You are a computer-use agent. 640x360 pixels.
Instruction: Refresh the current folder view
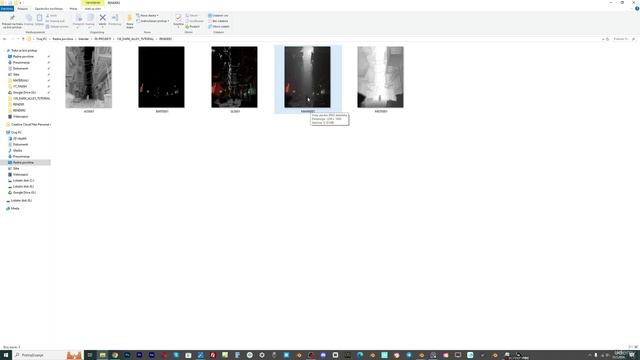[608, 39]
